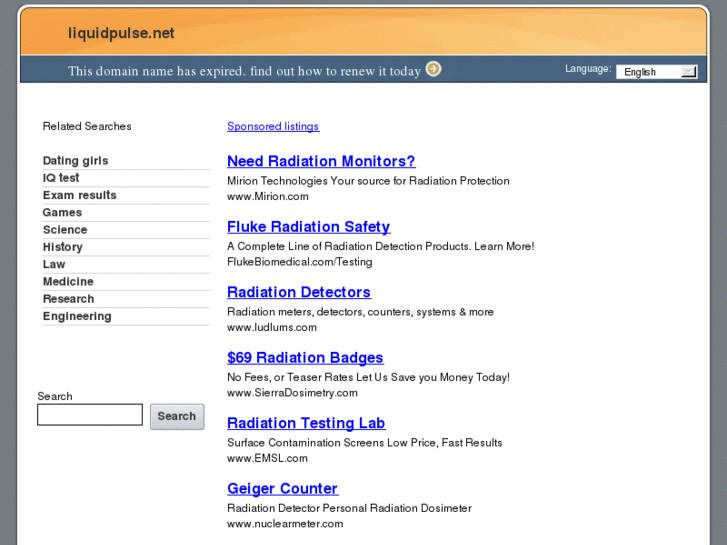This screenshot has width=727, height=545.
Task: Select Science related search
Action: point(65,230)
